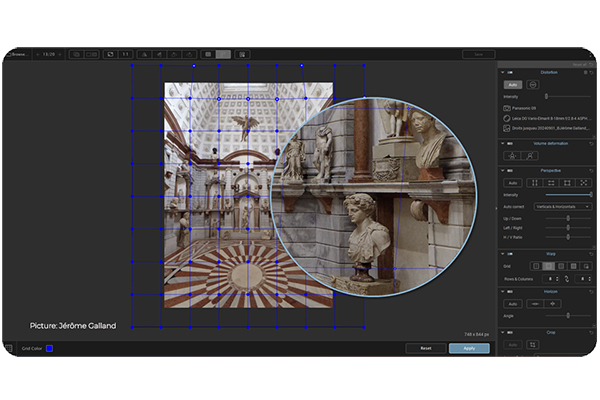600x400 pixels.
Task: Collapse the Perspective section
Action: point(502,170)
